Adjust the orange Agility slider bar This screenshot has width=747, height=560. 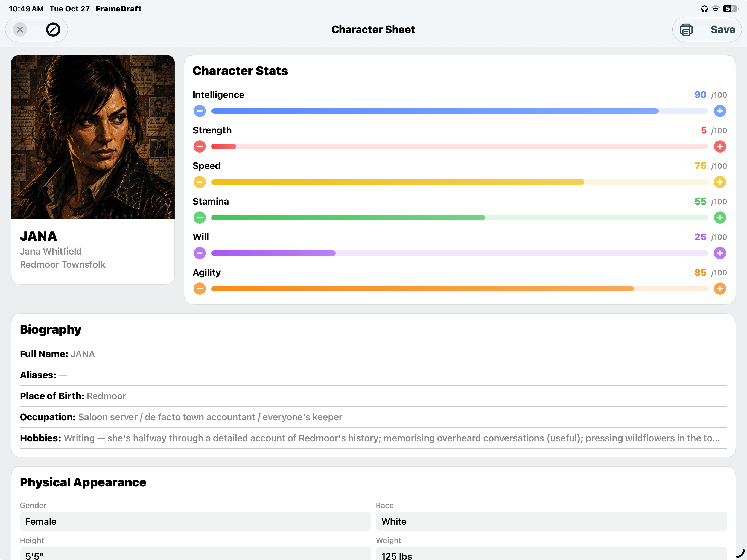click(x=460, y=288)
